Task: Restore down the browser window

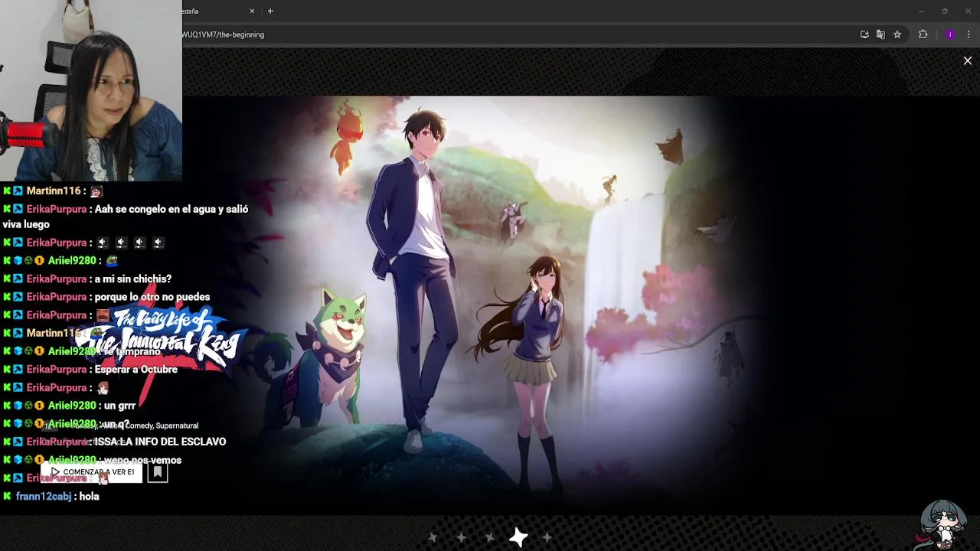Action: point(944,11)
